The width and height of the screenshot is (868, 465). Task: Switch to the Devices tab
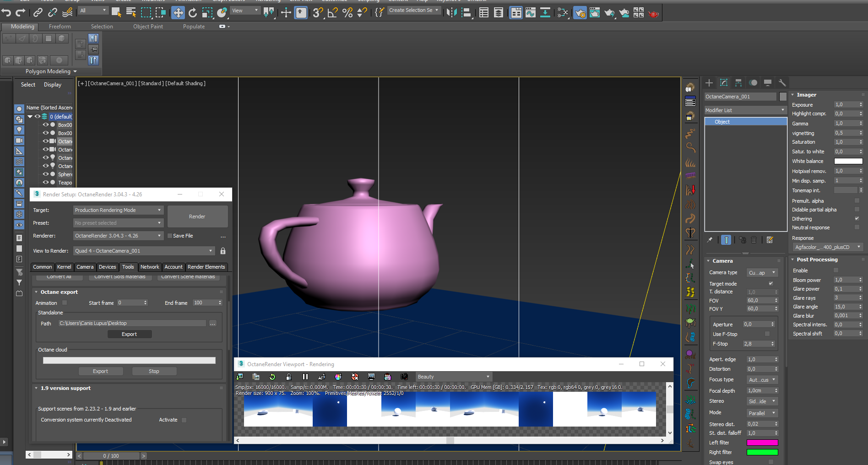point(108,267)
